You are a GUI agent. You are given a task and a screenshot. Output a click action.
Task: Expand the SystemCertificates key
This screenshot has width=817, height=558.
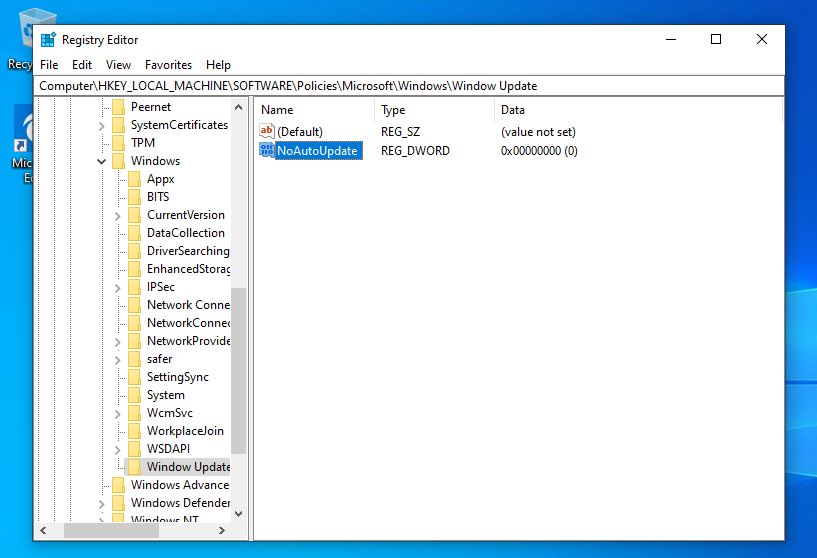point(102,126)
